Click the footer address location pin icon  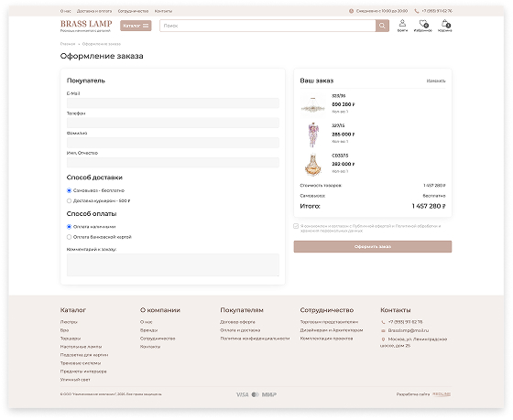pos(383,339)
